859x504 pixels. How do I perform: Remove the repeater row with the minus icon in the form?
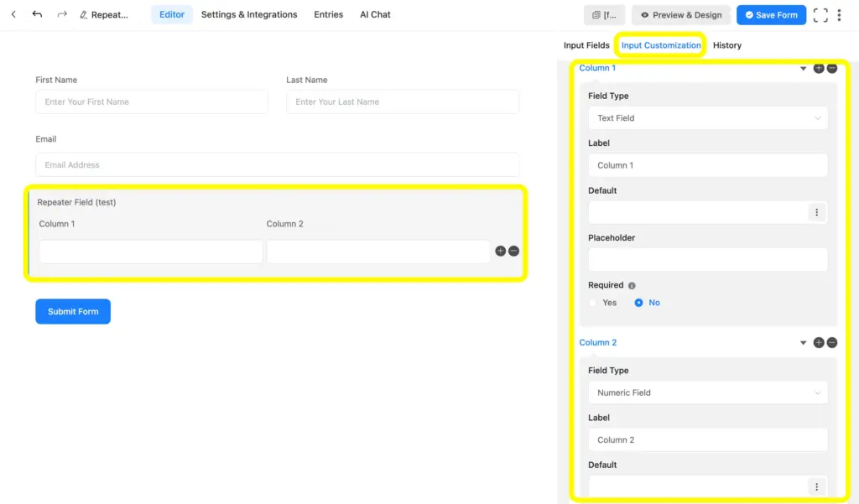point(513,251)
